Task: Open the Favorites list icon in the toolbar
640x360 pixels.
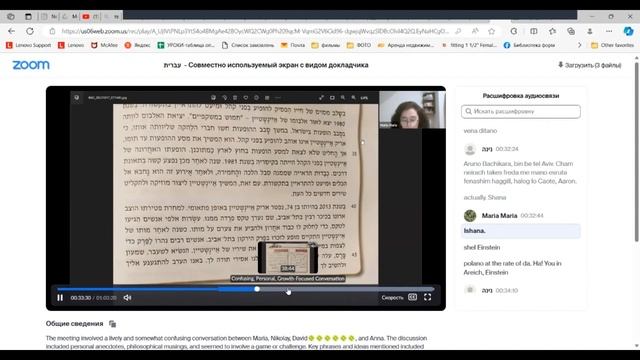Action: (552, 31)
